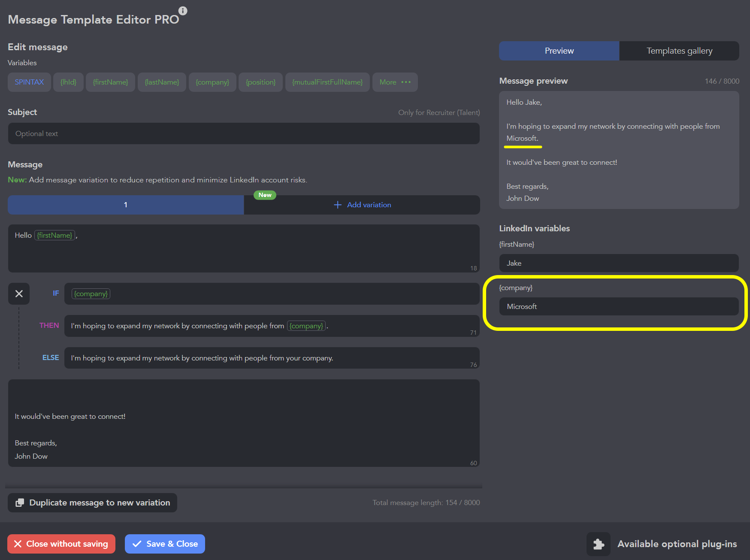This screenshot has width=750, height=560.
Task: Edit the {company} preview value field
Action: pos(618,306)
